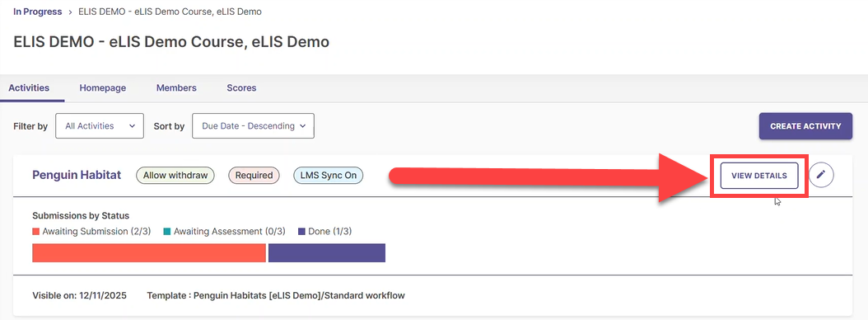
Task: Switch to the Homepage tab
Action: [102, 87]
